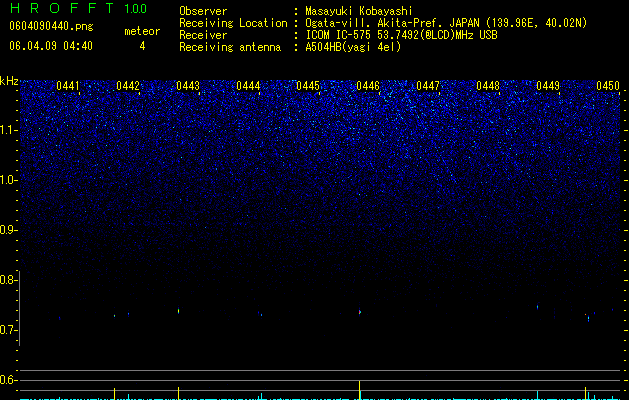This screenshot has width=629, height=400.
Task: Select the 0604090440.png filename text
Action: tap(51, 26)
